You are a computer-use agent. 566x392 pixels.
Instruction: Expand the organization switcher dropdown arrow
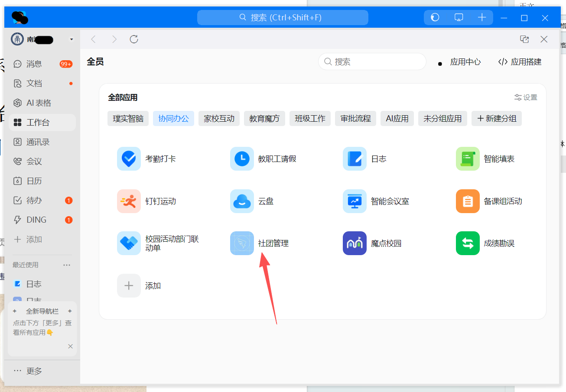click(x=72, y=40)
